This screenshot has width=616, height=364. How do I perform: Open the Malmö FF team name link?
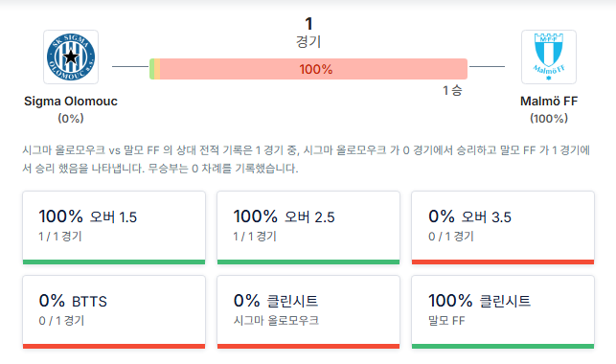549,102
